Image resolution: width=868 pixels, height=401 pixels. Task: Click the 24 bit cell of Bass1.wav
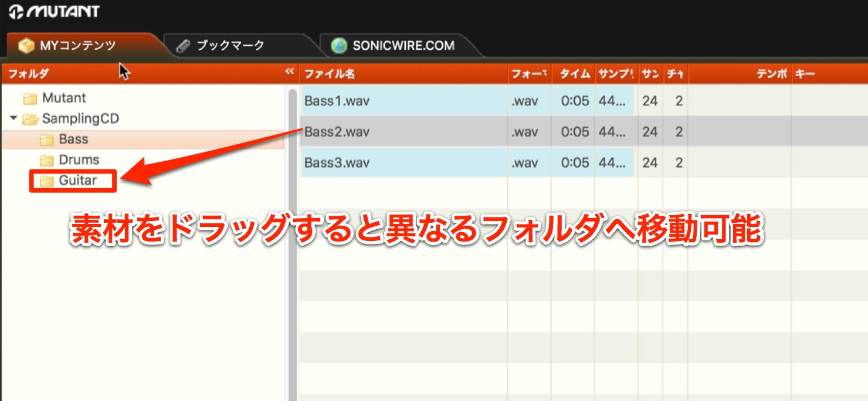point(650,101)
